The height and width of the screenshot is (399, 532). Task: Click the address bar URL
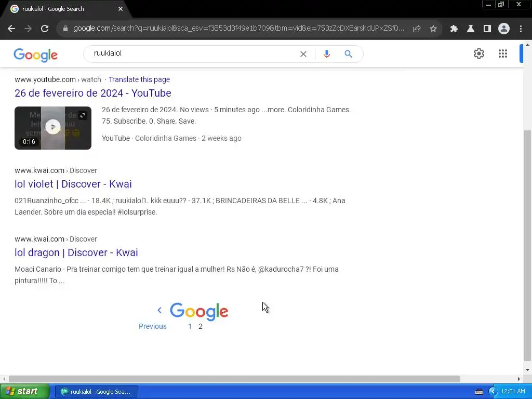(x=239, y=29)
